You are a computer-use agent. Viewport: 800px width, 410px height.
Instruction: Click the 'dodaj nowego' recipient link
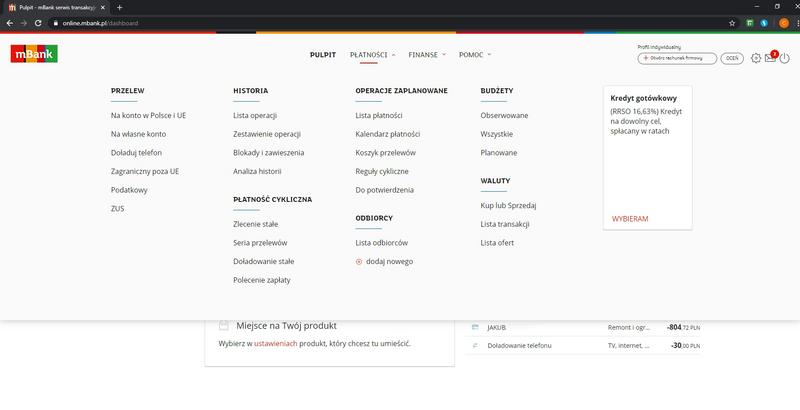pyautogui.click(x=389, y=261)
